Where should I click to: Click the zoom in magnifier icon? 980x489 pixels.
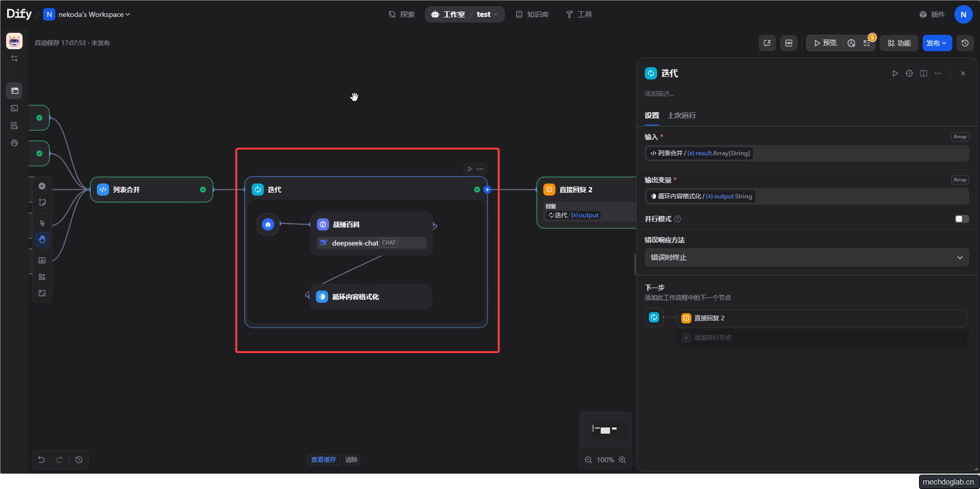click(x=622, y=460)
